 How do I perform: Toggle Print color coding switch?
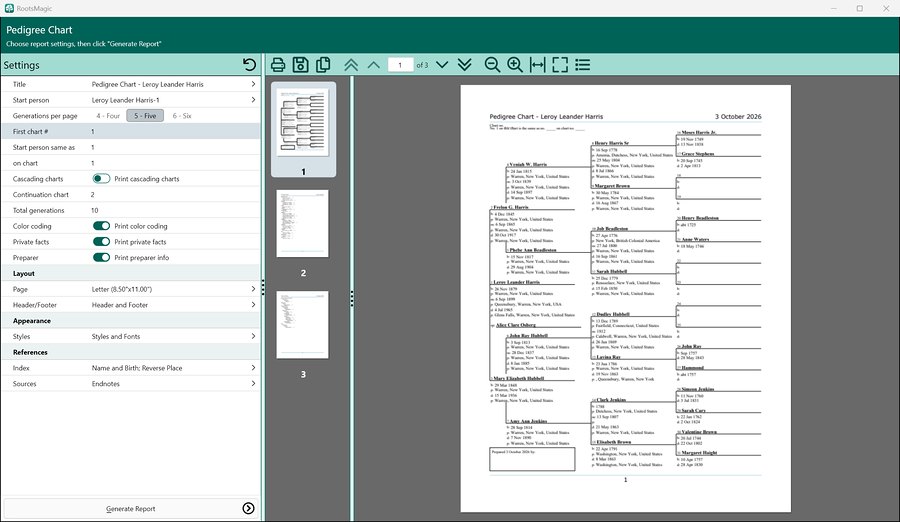[102, 226]
